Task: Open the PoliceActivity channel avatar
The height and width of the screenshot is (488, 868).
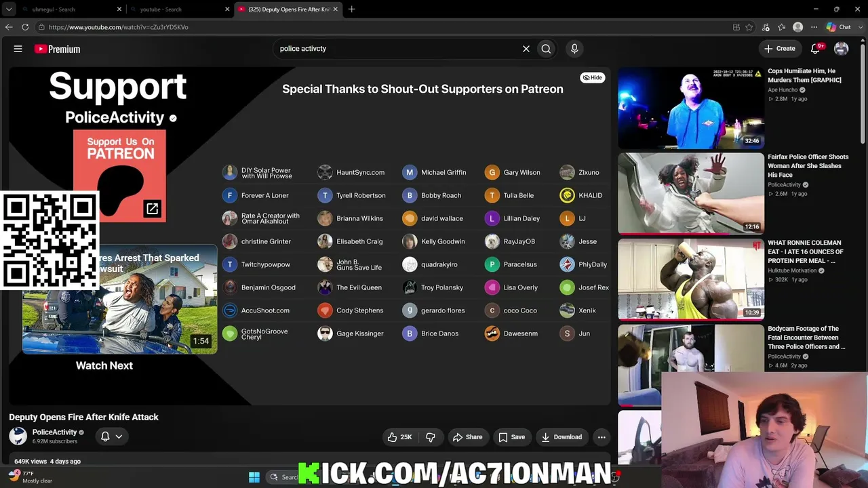Action: (18, 436)
